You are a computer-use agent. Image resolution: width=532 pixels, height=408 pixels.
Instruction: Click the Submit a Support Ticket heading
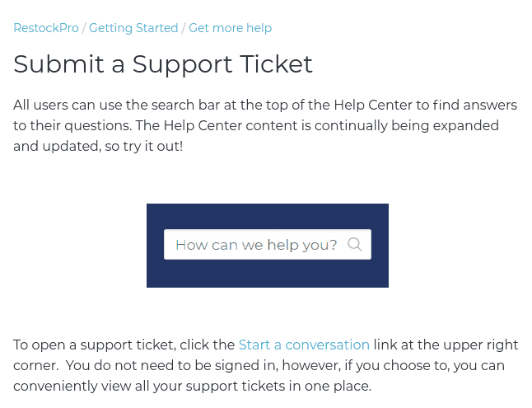pyautogui.click(x=163, y=64)
